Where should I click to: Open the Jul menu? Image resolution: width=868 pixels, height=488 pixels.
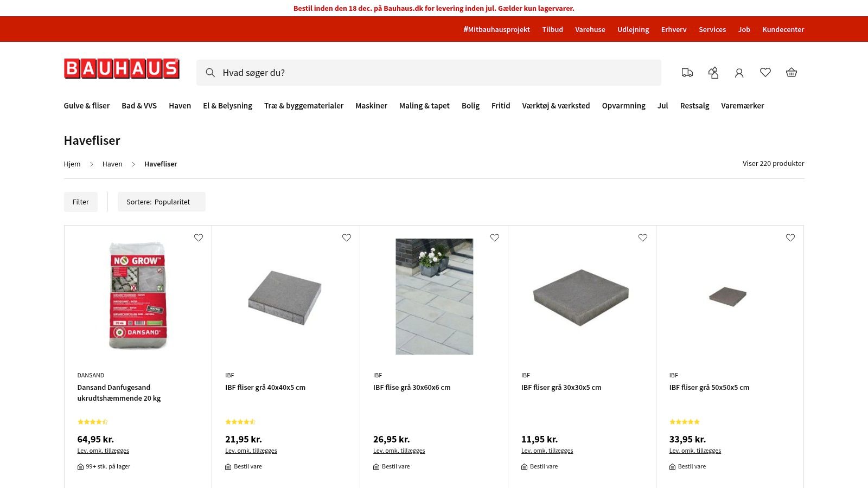663,106
